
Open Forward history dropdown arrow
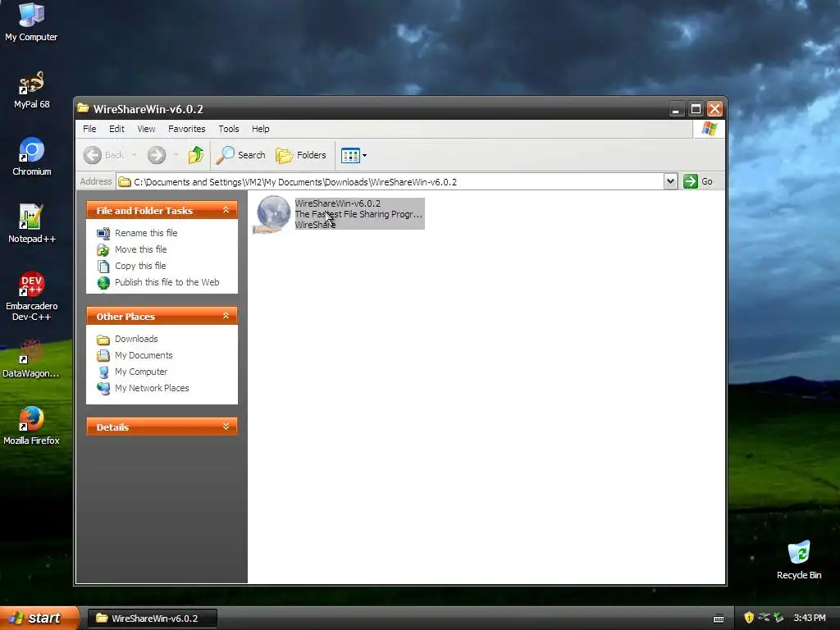point(176,155)
